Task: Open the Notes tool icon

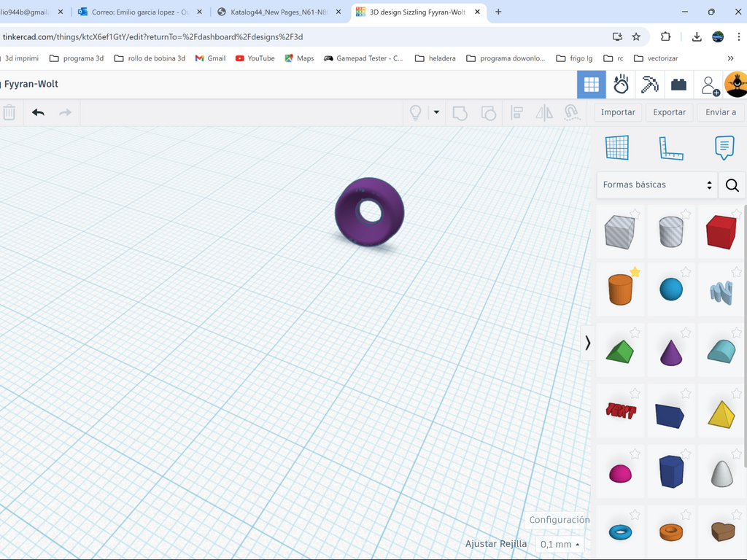Action: coord(724,147)
